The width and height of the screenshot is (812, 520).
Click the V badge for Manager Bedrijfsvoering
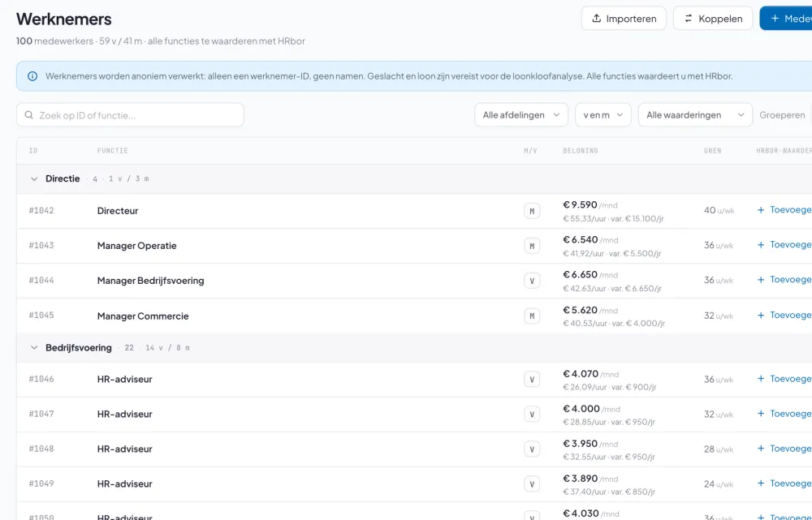tap(532, 281)
